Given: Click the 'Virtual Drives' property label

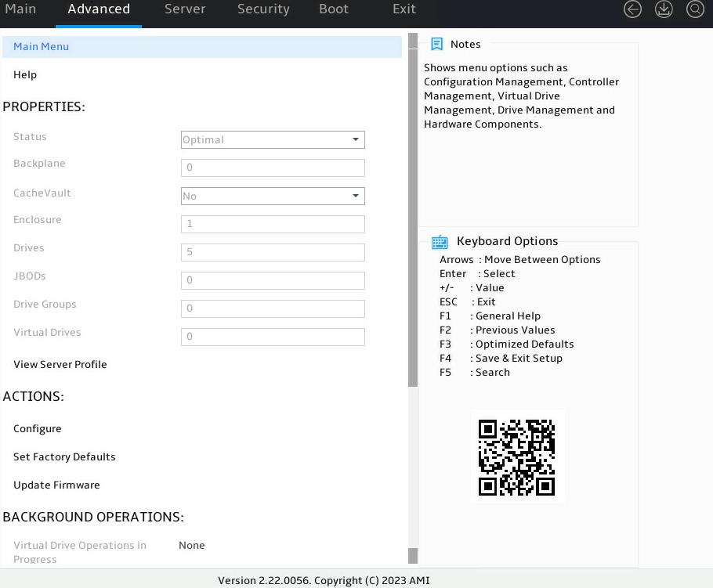Looking at the screenshot, I should click(47, 333).
